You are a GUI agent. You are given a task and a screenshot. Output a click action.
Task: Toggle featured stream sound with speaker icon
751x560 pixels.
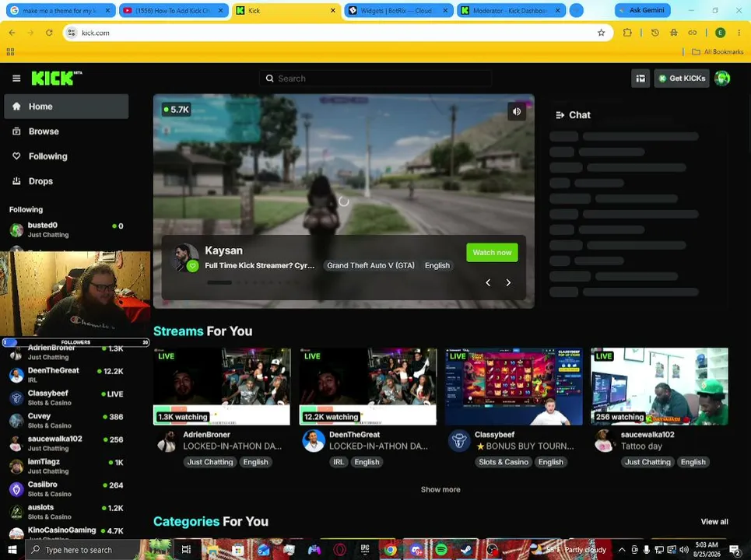[516, 111]
